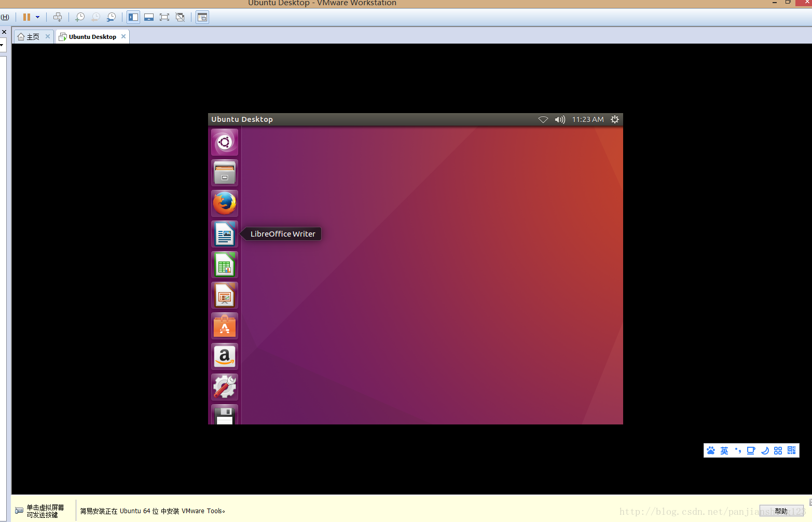This screenshot has height=522, width=812.
Task: Toggle Unity mode button in toolbar
Action: pos(180,17)
